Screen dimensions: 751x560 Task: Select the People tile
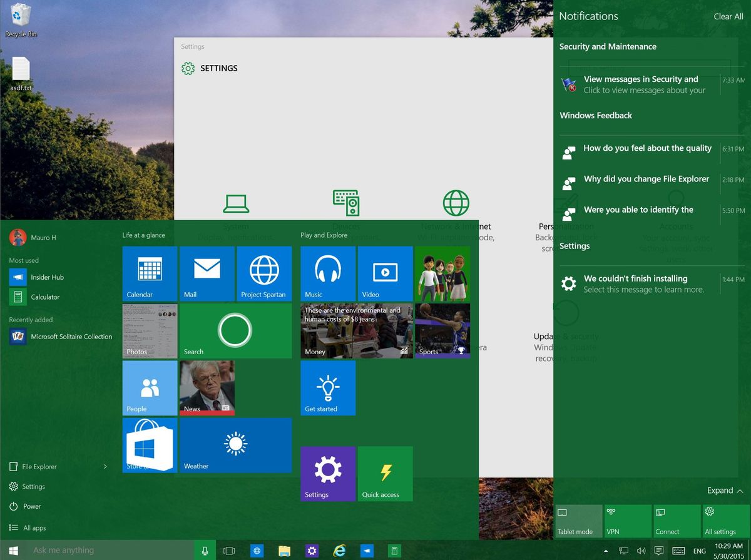[149, 388]
